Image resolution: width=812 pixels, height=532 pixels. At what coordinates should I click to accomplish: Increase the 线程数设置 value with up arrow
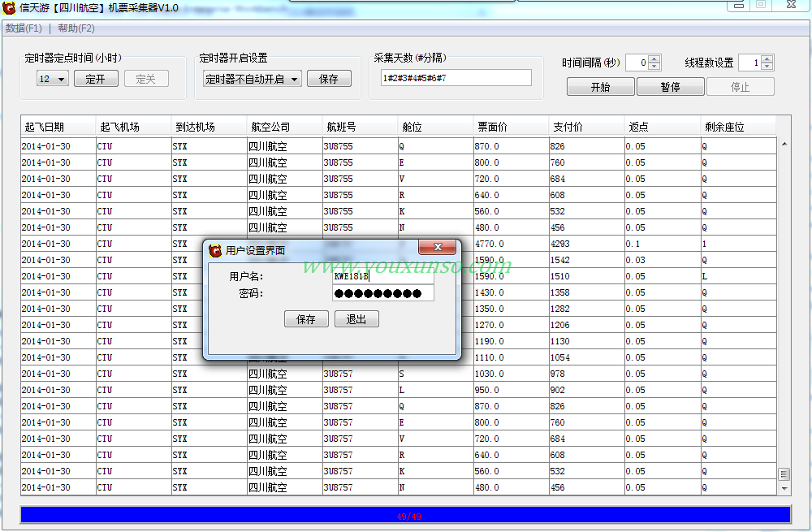(767, 58)
